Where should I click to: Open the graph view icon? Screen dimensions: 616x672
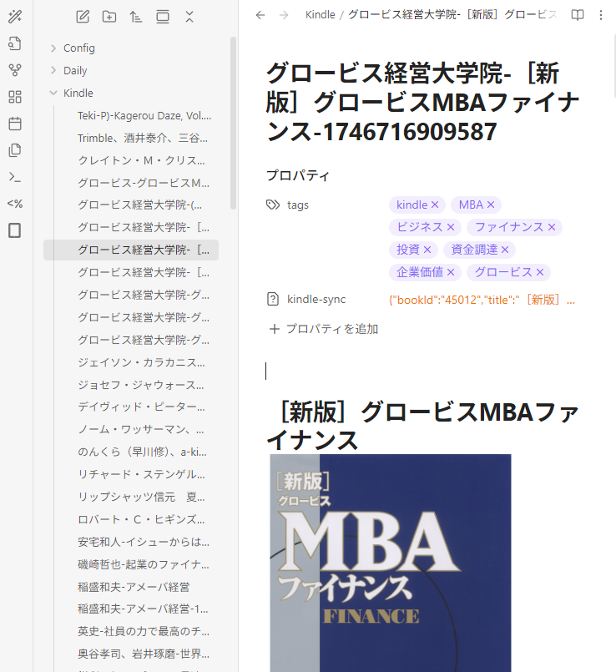coord(15,70)
